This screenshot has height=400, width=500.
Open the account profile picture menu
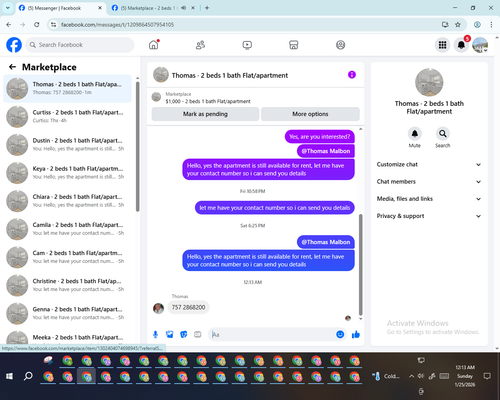480,45
